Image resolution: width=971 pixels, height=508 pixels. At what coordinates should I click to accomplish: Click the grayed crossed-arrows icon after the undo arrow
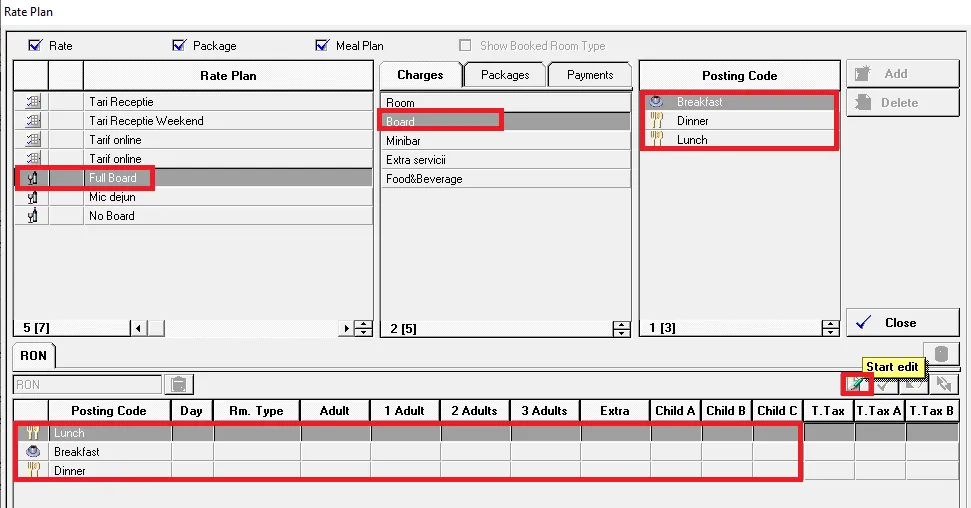click(944, 385)
